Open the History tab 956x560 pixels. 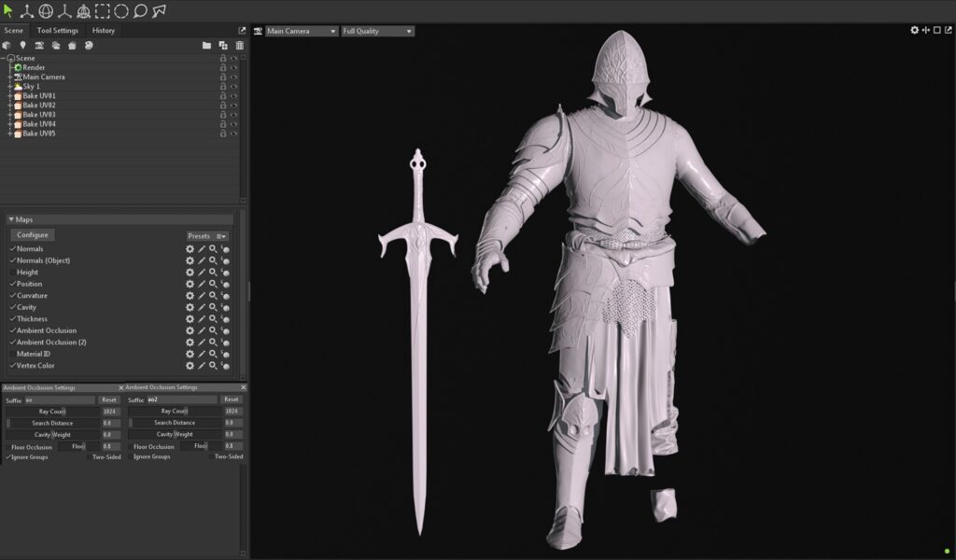pos(104,30)
